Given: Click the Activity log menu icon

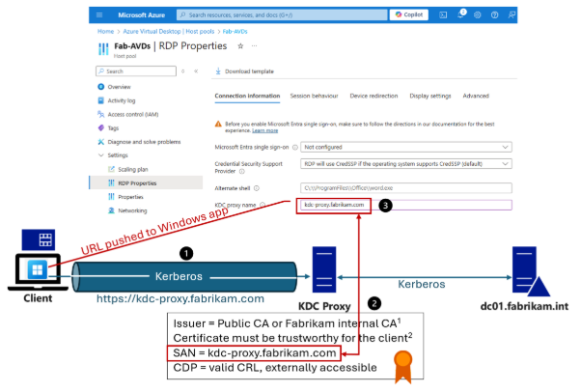Looking at the screenshot, I should click(x=100, y=100).
